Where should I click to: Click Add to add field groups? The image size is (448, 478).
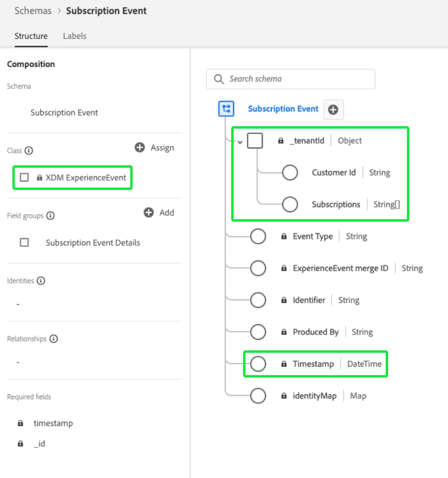click(x=159, y=212)
